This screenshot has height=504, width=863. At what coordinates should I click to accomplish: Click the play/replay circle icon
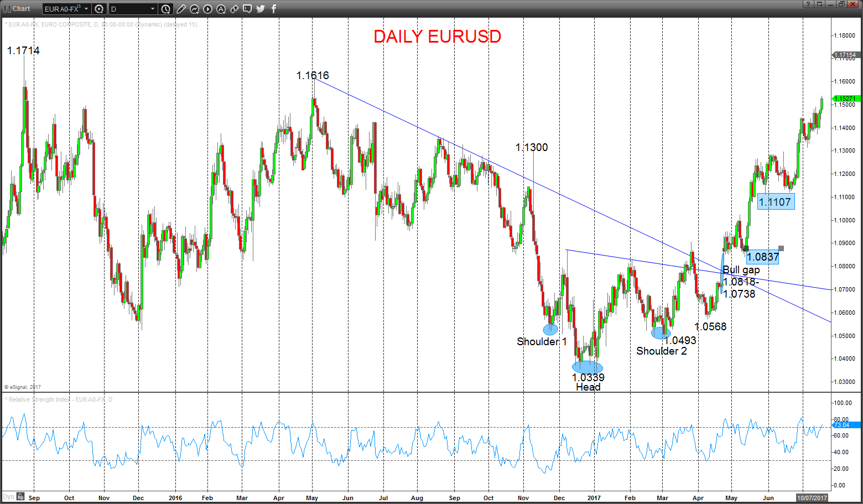(x=207, y=9)
